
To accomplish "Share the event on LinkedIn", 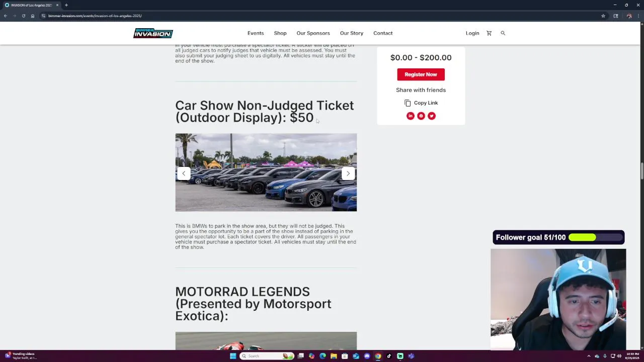I will click(x=411, y=116).
